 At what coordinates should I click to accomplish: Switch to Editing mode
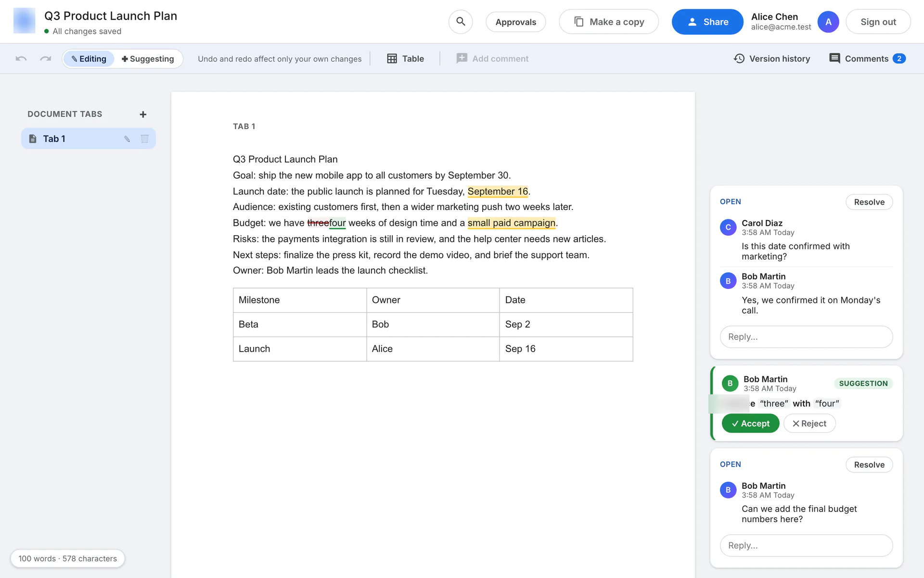click(x=89, y=59)
